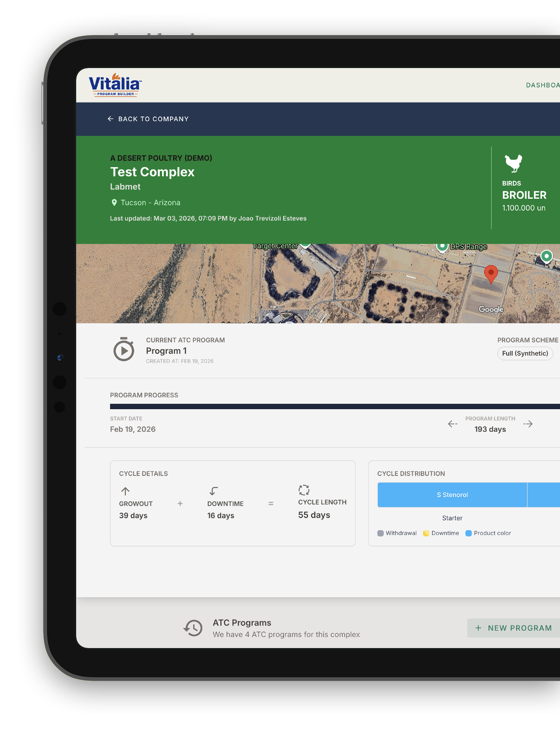The width and height of the screenshot is (560, 730).
Task: Click the New Program button
Action: tap(514, 628)
